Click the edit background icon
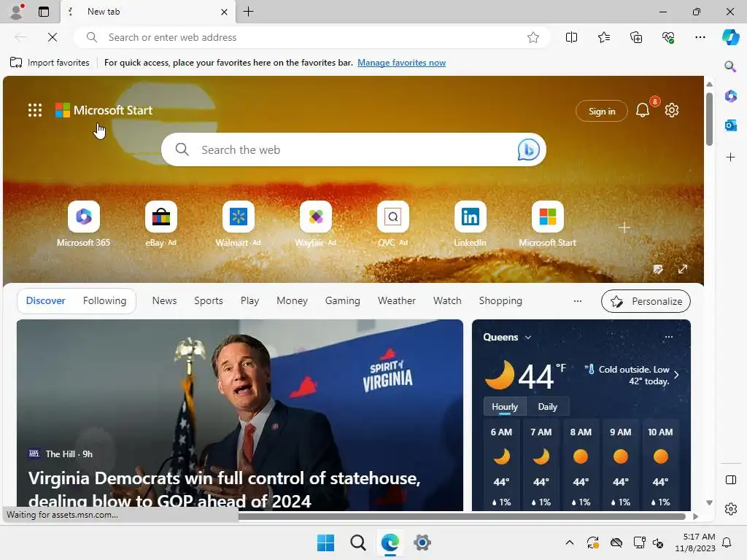 pos(658,269)
